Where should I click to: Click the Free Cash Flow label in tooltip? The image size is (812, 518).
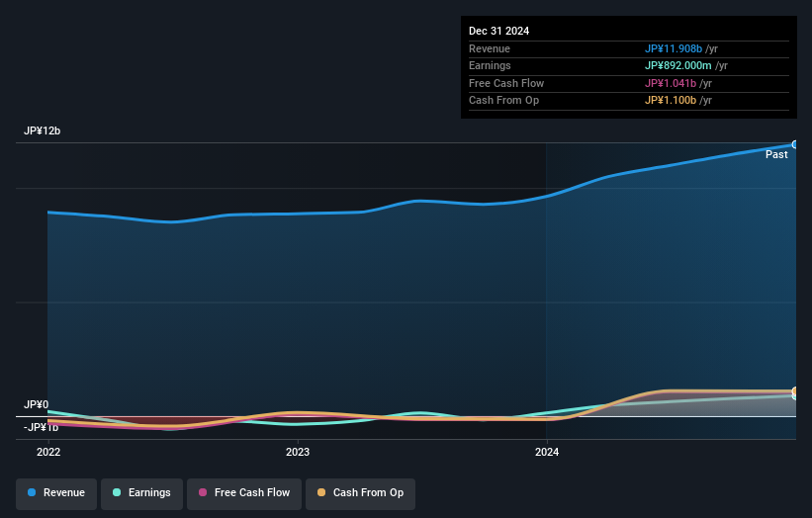[506, 83]
